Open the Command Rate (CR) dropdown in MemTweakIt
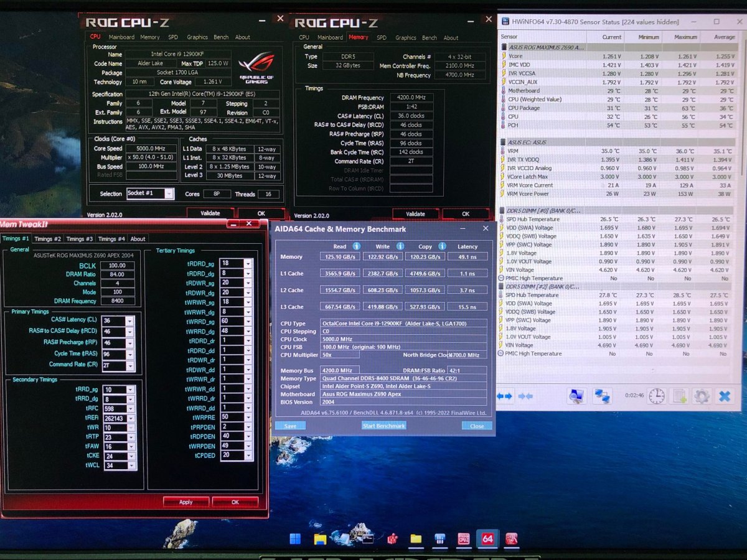This screenshot has width=747, height=560. 129,365
